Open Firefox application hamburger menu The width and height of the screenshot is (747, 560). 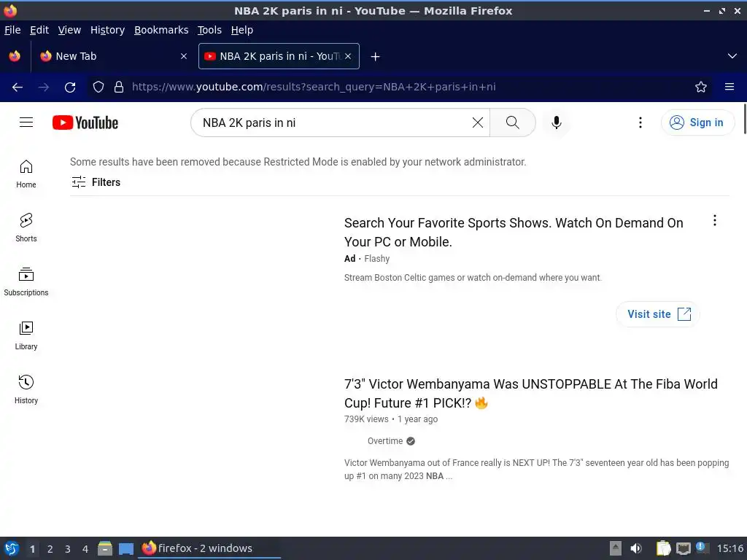click(x=729, y=87)
